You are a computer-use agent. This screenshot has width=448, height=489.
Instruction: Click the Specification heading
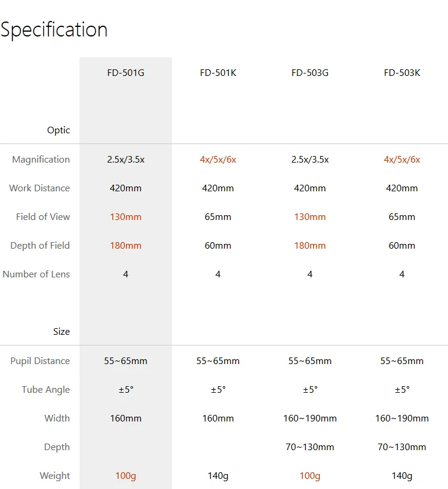point(54,29)
